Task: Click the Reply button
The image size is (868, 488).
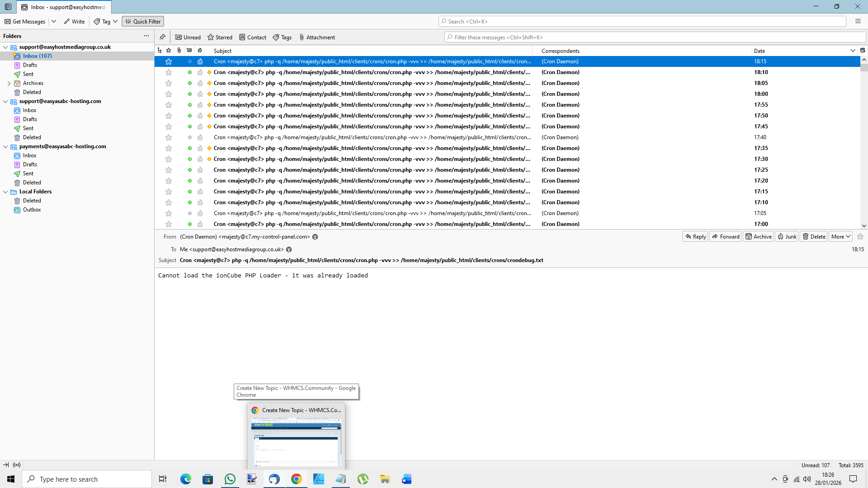Action: point(695,237)
